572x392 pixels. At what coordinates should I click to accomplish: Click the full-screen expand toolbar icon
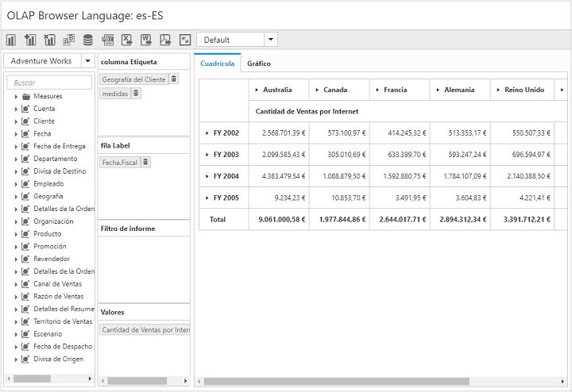click(184, 40)
